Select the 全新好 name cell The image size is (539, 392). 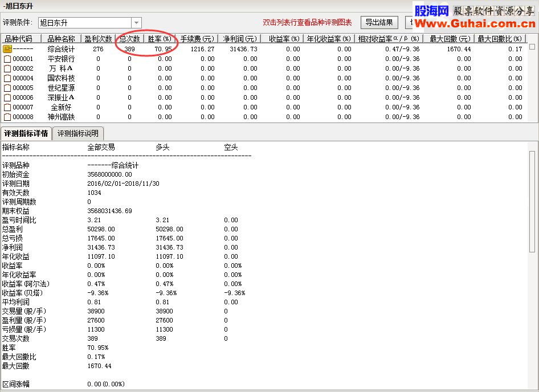61,107
